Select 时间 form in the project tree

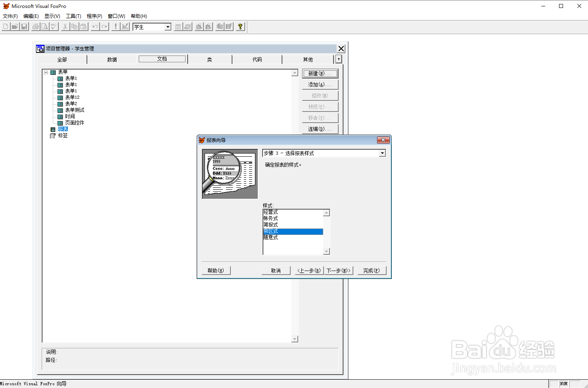pos(70,116)
